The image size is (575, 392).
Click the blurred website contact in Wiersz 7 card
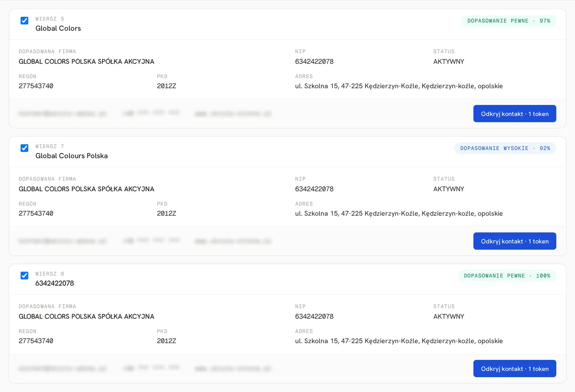(233, 241)
